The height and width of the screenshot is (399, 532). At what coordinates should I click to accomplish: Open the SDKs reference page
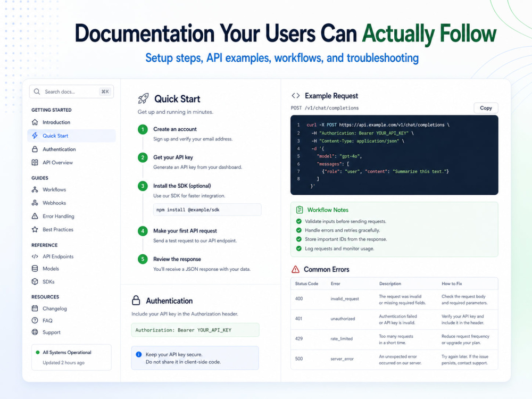click(x=48, y=281)
